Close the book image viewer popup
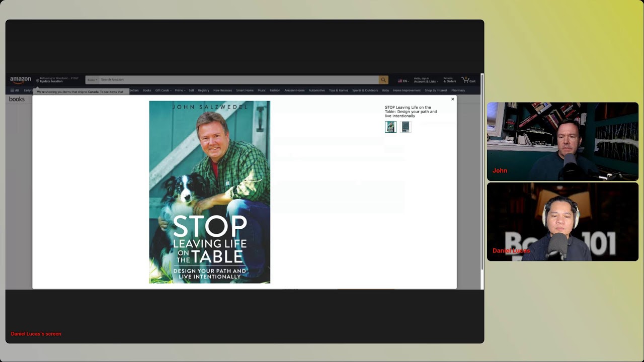This screenshot has height=362, width=644. pyautogui.click(x=452, y=99)
